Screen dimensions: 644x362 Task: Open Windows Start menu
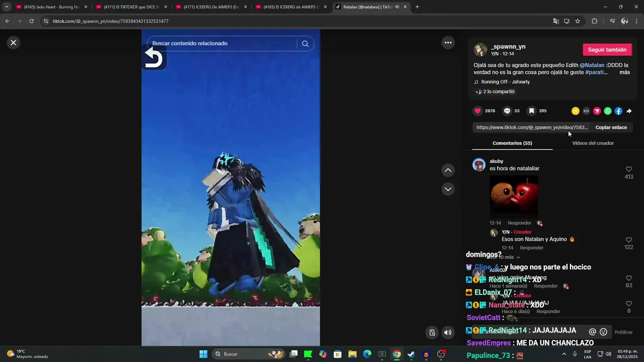click(x=203, y=354)
